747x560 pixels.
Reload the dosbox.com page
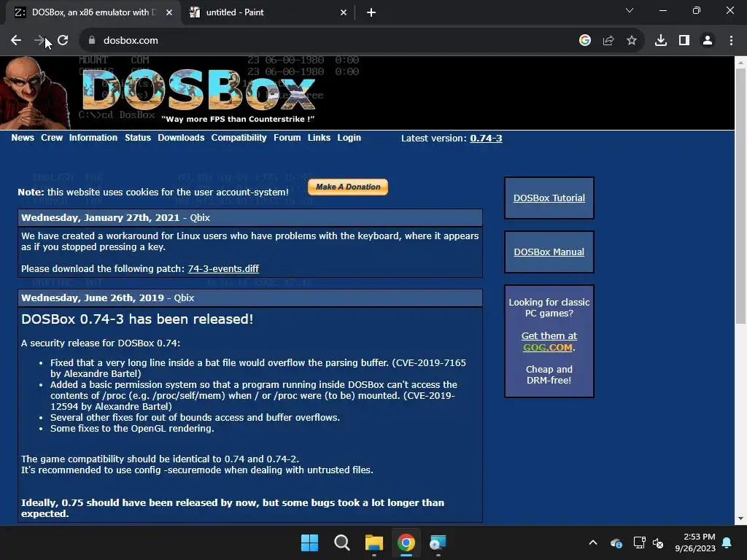(x=63, y=41)
